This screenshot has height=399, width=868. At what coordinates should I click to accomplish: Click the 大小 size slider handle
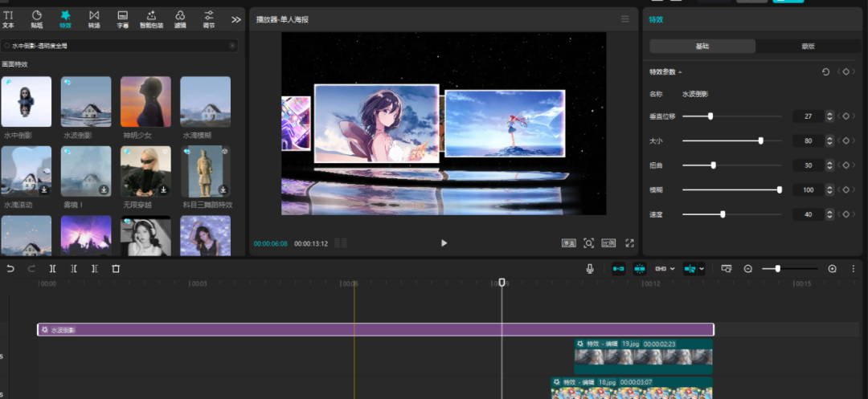[x=760, y=140]
